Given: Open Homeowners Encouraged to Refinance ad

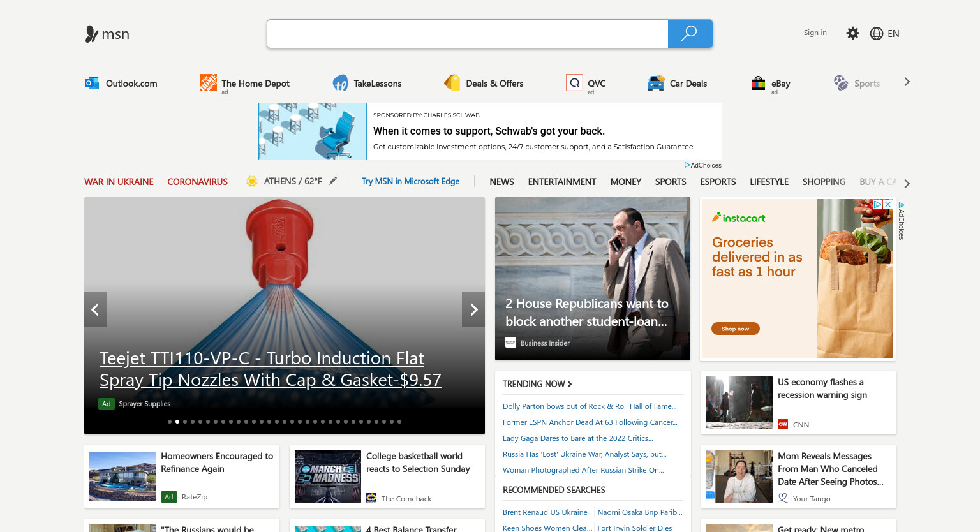Looking at the screenshot, I should pyautogui.click(x=217, y=462).
